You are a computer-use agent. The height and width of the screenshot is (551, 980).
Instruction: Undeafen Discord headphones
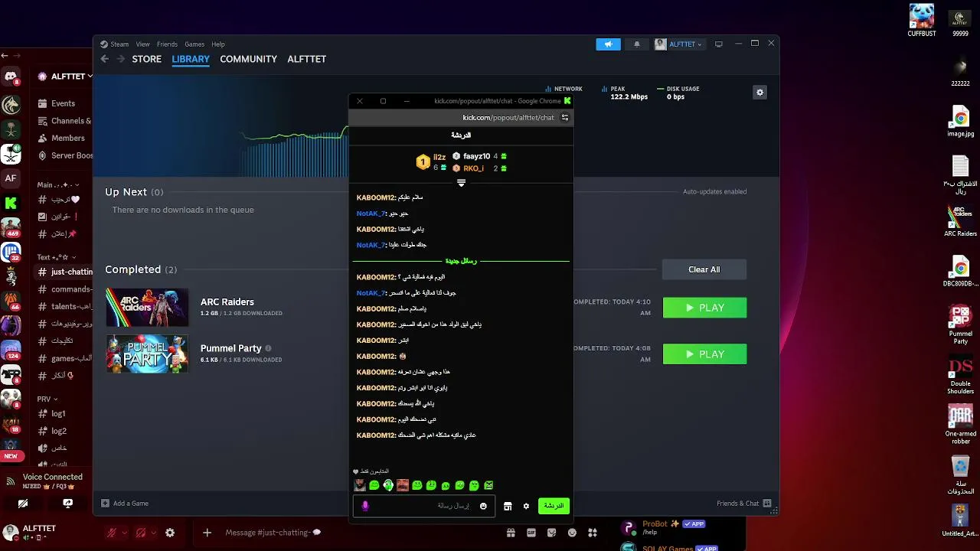click(141, 533)
